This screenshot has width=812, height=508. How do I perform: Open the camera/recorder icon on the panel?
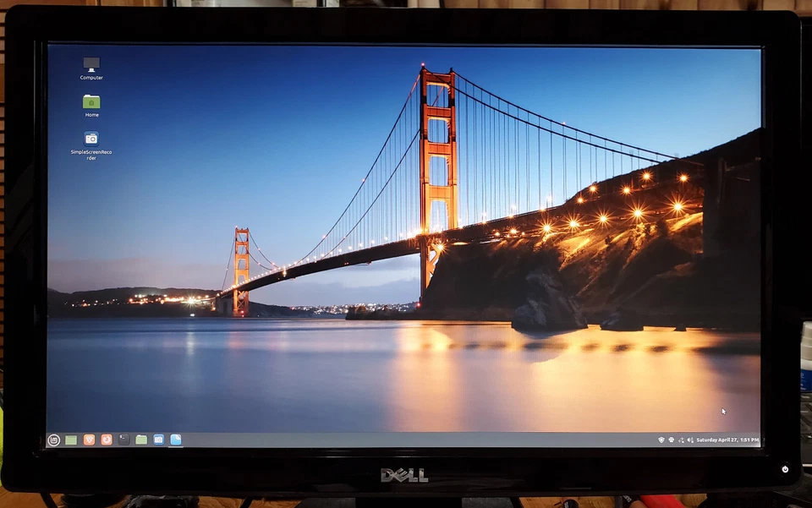point(158,440)
